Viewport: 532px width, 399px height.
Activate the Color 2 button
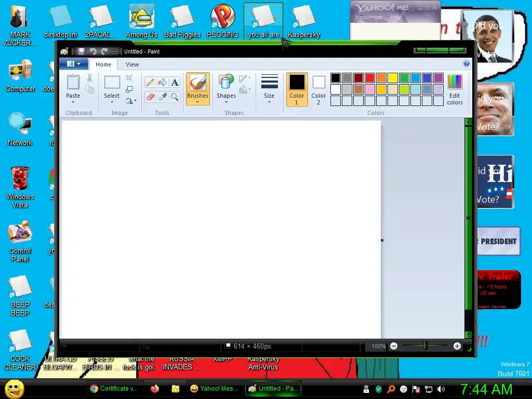pyautogui.click(x=318, y=89)
